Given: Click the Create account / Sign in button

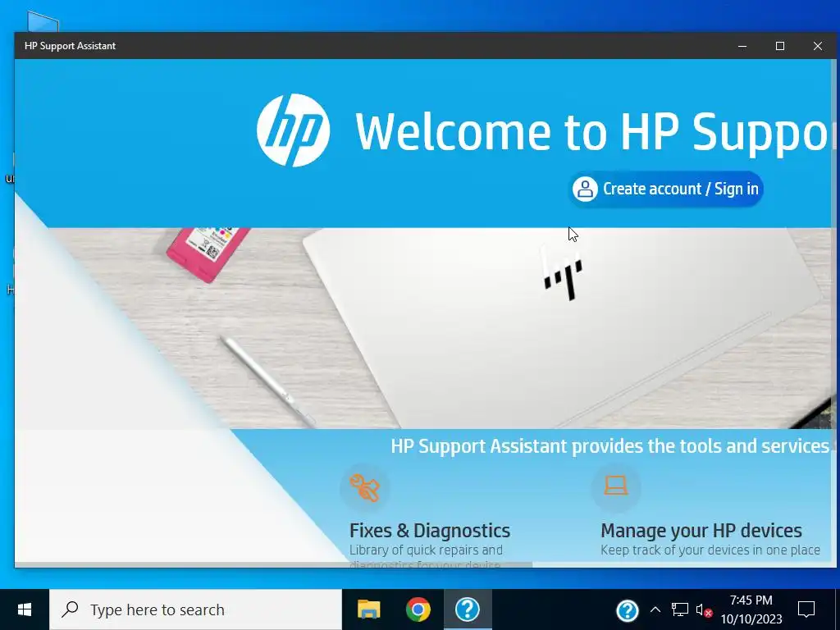Looking at the screenshot, I should point(666,189).
